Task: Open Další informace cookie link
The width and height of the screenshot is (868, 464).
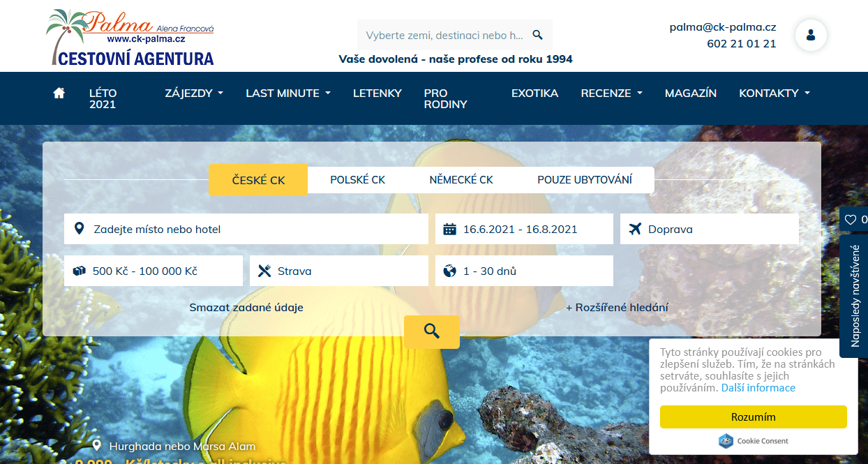Action: point(758,388)
